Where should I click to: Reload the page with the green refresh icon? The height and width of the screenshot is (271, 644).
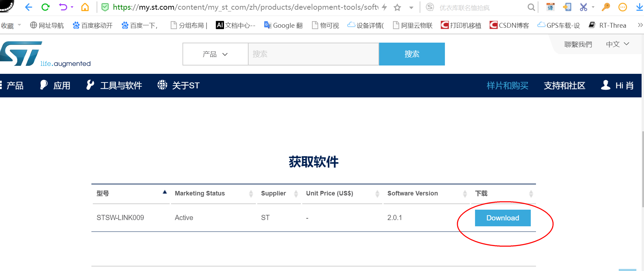tap(45, 7)
